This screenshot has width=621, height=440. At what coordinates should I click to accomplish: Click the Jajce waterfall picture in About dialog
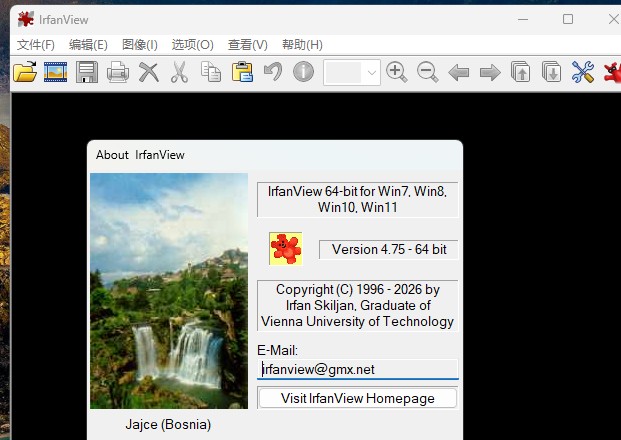169,291
